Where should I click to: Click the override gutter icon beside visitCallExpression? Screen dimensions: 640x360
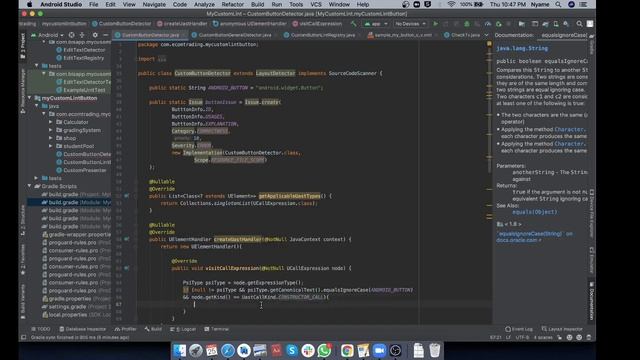point(127,268)
